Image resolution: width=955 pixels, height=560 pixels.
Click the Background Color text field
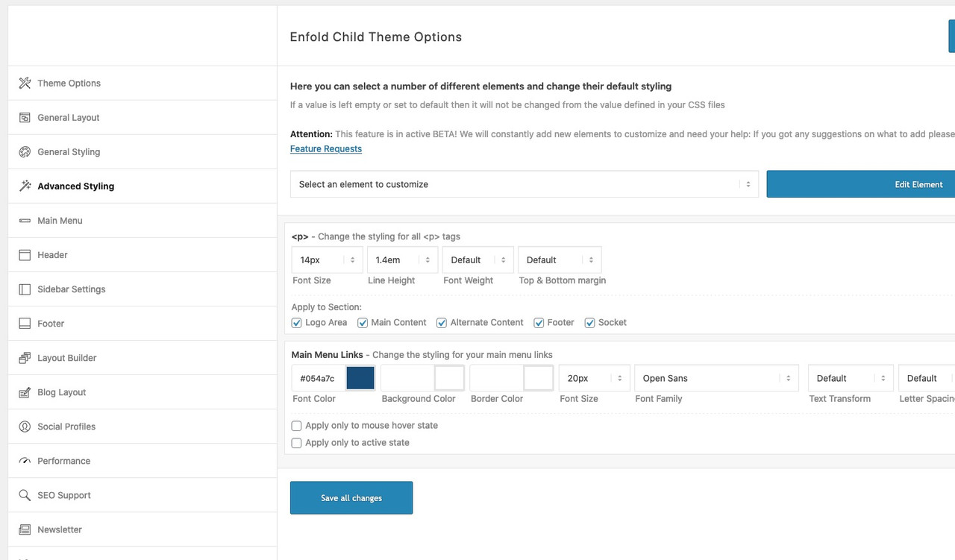point(408,378)
